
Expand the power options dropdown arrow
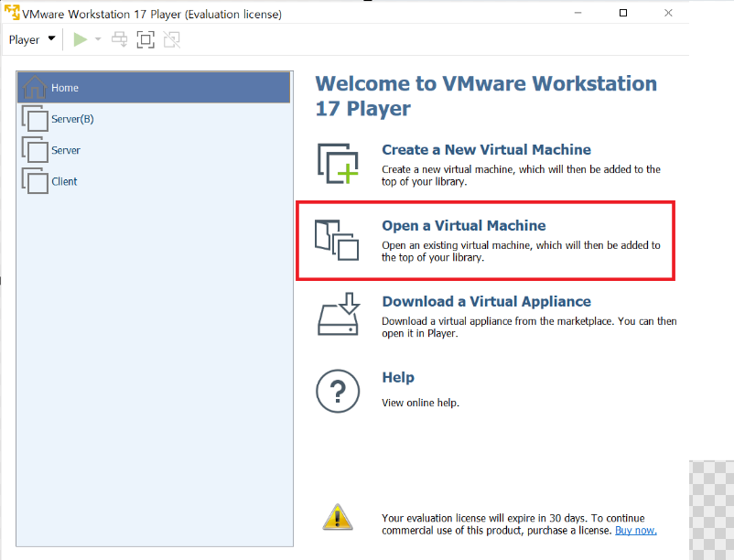98,39
